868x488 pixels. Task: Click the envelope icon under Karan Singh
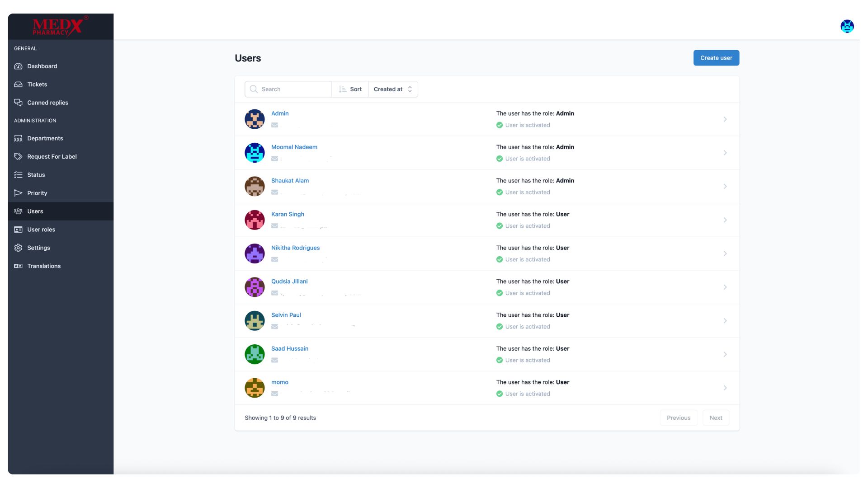(x=274, y=226)
